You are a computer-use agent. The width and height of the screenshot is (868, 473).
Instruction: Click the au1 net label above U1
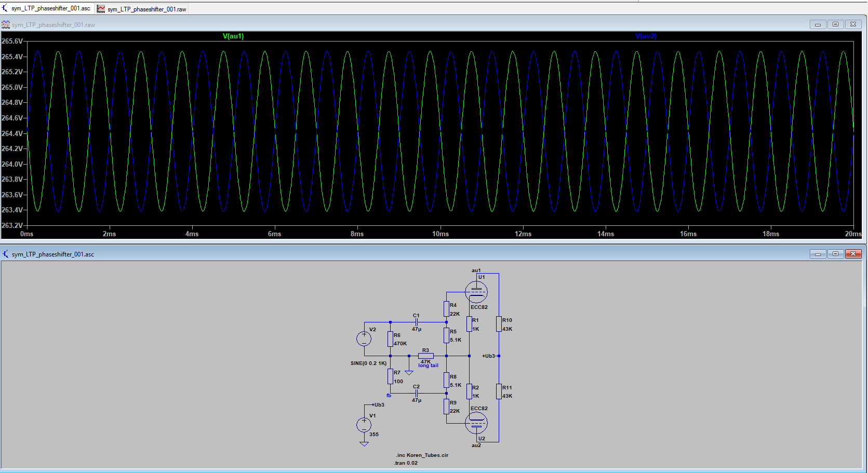[476, 271]
